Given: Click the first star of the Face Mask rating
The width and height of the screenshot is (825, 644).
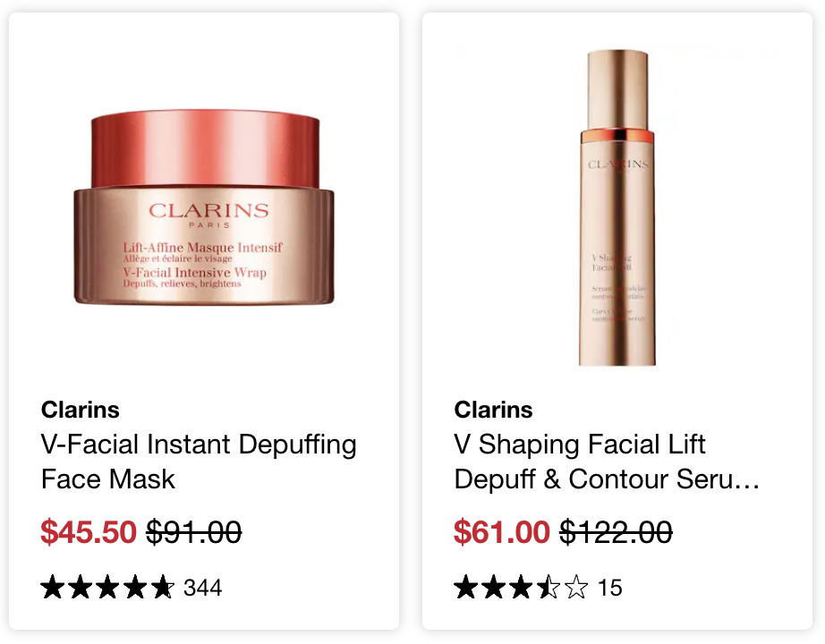Looking at the screenshot, I should tap(53, 587).
